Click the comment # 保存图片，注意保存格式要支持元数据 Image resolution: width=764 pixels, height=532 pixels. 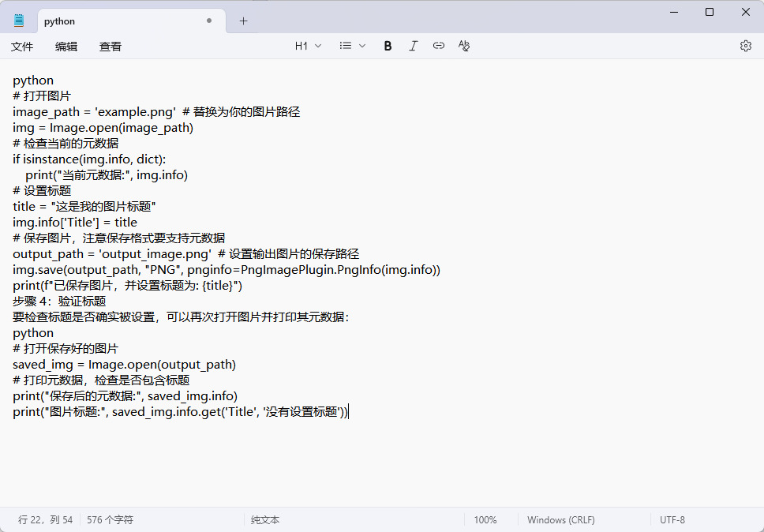coord(119,238)
